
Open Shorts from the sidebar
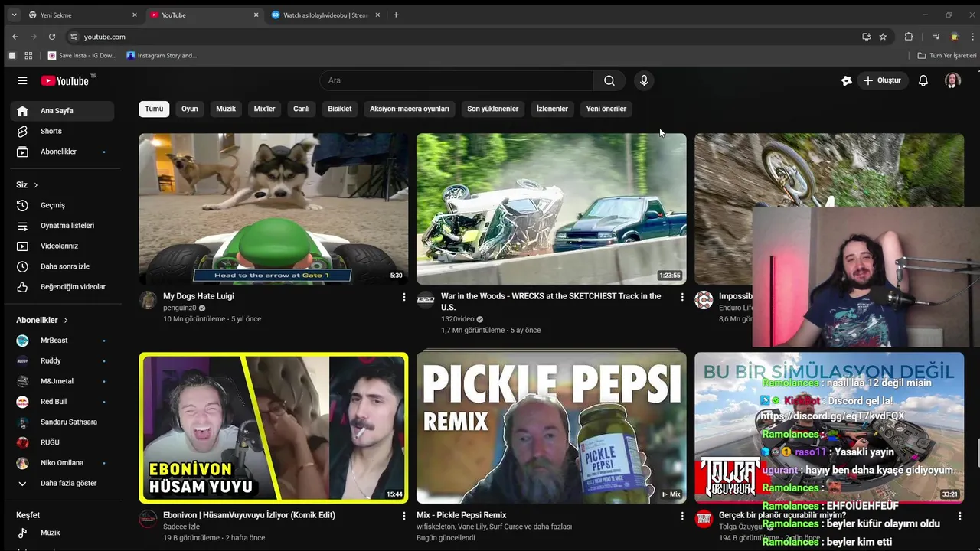62,131
